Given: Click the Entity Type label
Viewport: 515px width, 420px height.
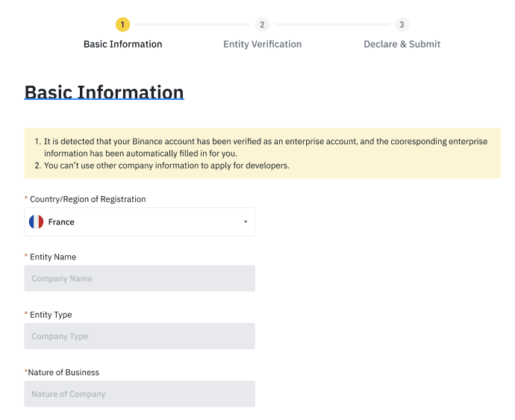Looking at the screenshot, I should (51, 315).
